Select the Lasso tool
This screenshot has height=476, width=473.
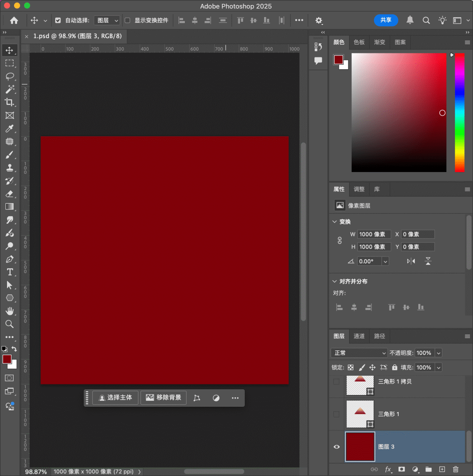click(10, 76)
